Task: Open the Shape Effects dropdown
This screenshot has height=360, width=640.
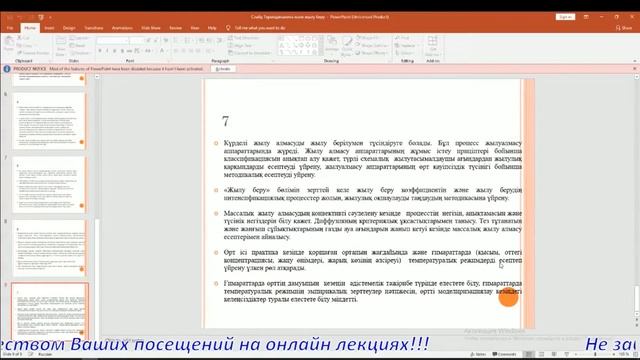Action: point(371,53)
